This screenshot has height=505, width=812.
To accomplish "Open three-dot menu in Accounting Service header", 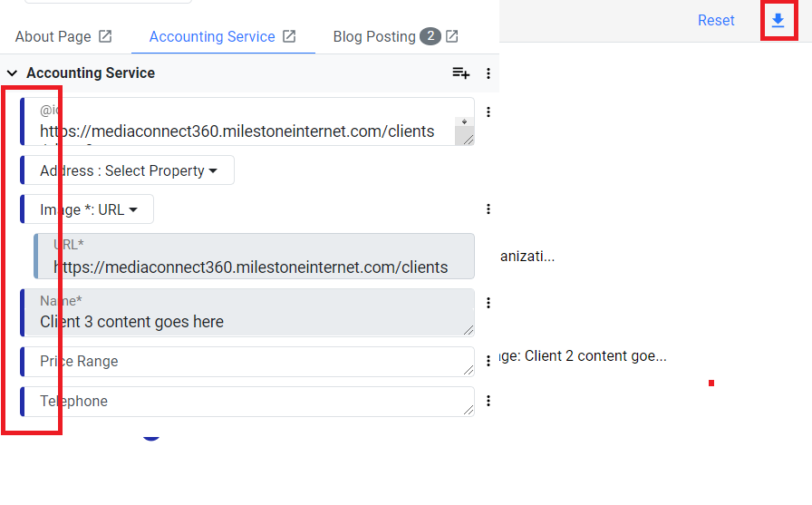I will 488,73.
